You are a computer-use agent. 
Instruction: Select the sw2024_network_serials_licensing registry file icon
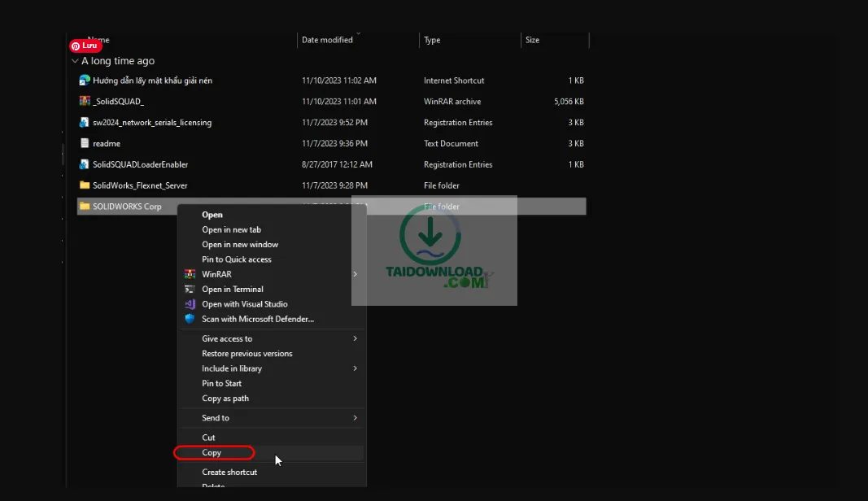point(85,123)
